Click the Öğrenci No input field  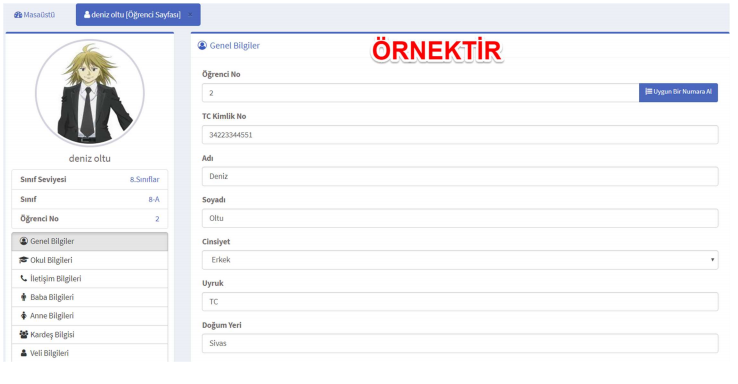click(420, 93)
